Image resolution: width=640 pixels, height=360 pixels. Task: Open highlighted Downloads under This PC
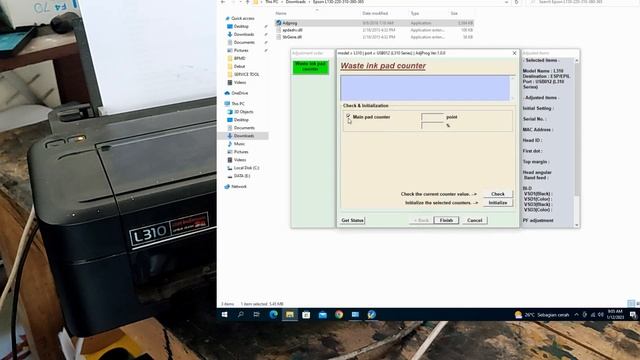[244, 136]
